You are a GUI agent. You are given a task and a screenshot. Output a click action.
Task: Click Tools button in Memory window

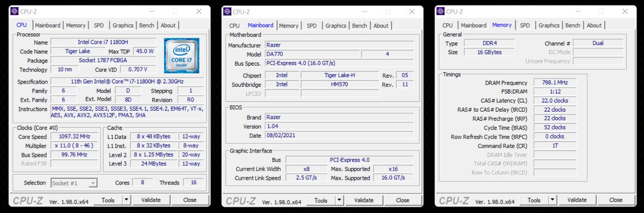[x=534, y=200]
